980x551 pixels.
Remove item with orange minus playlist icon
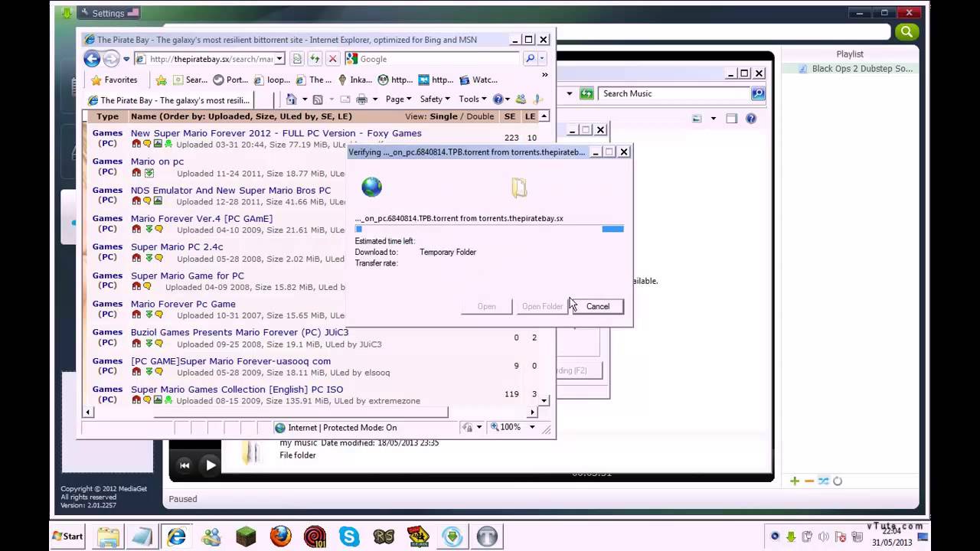coord(809,481)
